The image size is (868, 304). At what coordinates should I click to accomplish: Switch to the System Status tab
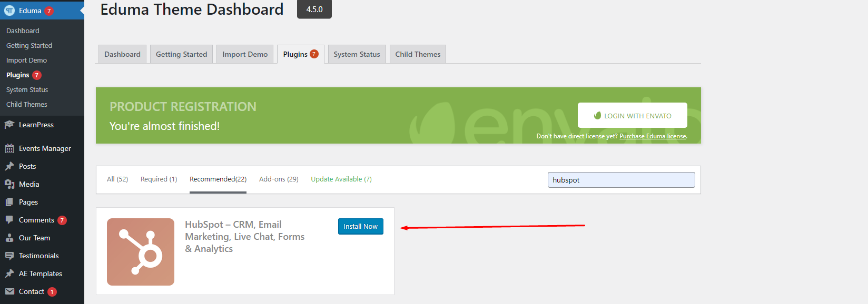(357, 54)
